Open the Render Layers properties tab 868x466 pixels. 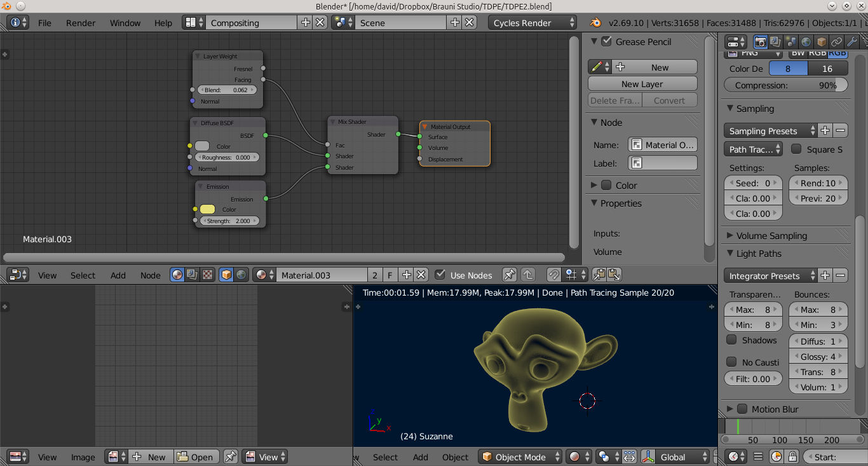pyautogui.click(x=775, y=42)
